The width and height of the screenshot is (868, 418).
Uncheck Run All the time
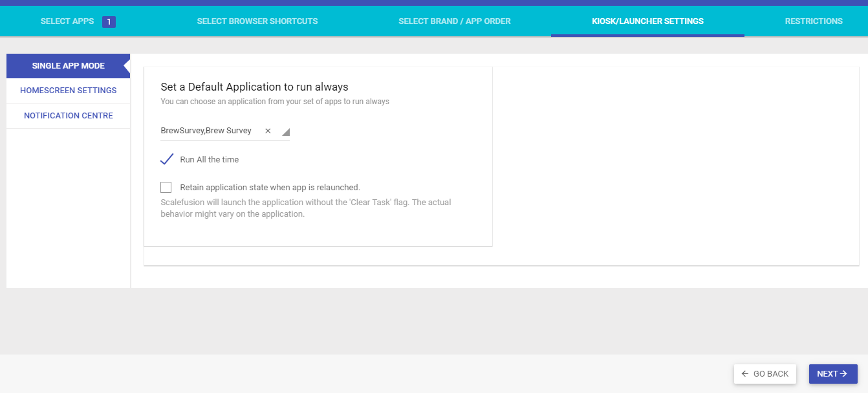click(x=167, y=159)
